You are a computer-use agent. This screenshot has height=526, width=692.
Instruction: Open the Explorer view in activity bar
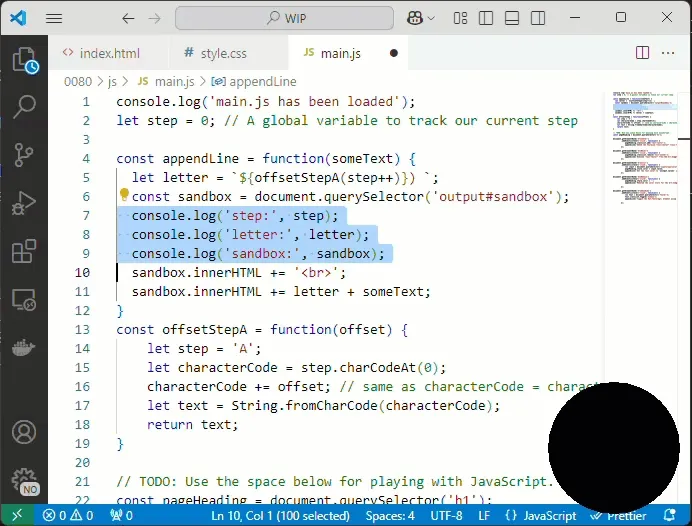(24, 60)
